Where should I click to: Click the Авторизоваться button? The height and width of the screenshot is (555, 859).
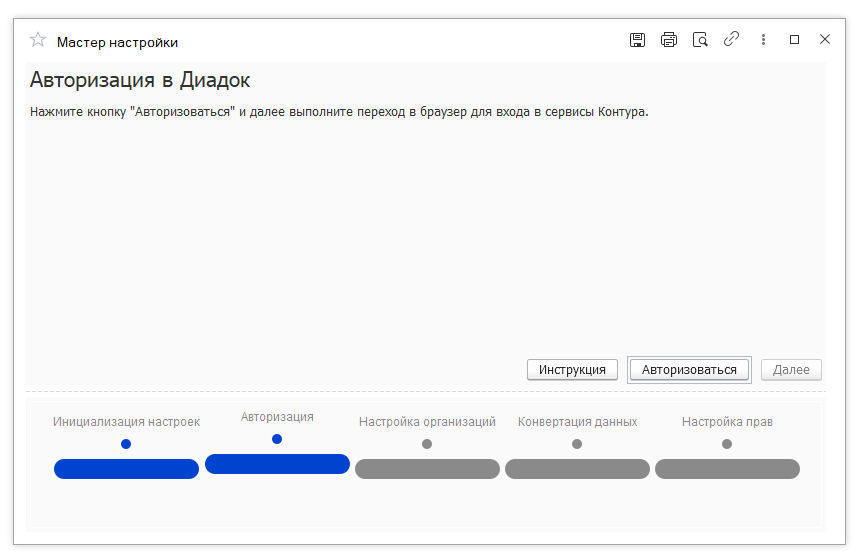point(689,370)
